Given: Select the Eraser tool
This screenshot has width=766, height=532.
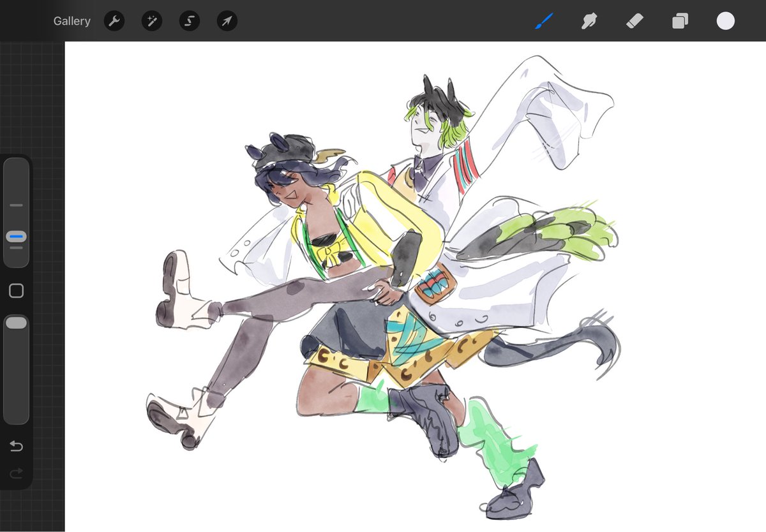Looking at the screenshot, I should click(635, 21).
